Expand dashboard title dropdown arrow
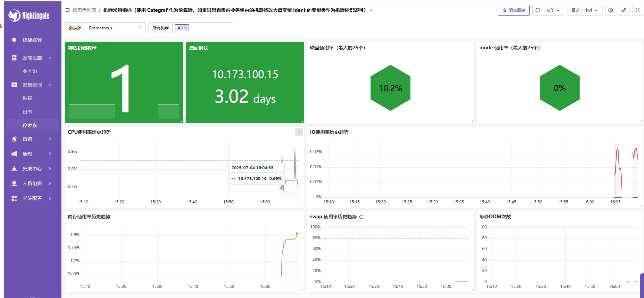The width and height of the screenshot is (644, 298). pos(371,10)
